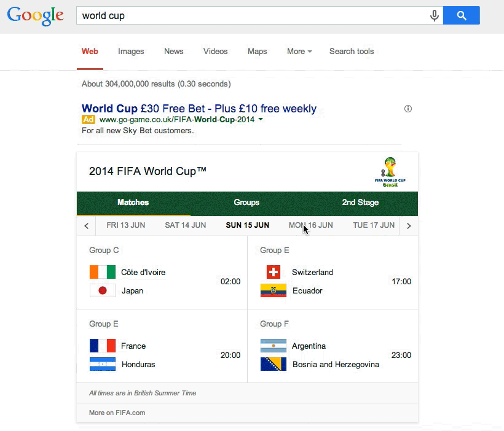Open the World Cup £30 Free Bet ad
Screen dimensions: 504x431
pyautogui.click(x=199, y=109)
